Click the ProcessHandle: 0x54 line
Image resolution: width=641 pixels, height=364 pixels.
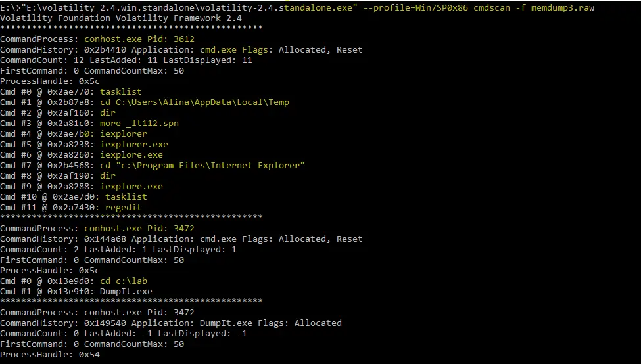point(50,355)
